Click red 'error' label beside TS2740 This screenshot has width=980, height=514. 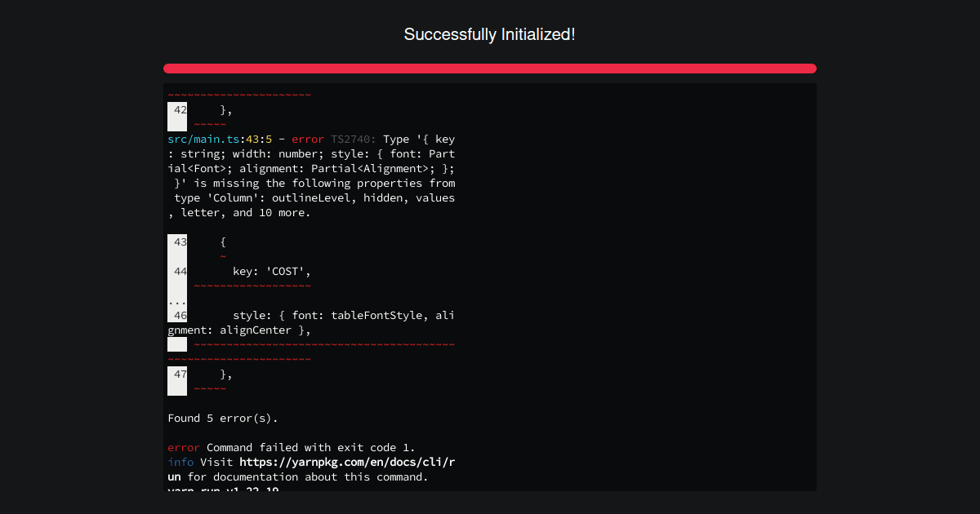308,140
